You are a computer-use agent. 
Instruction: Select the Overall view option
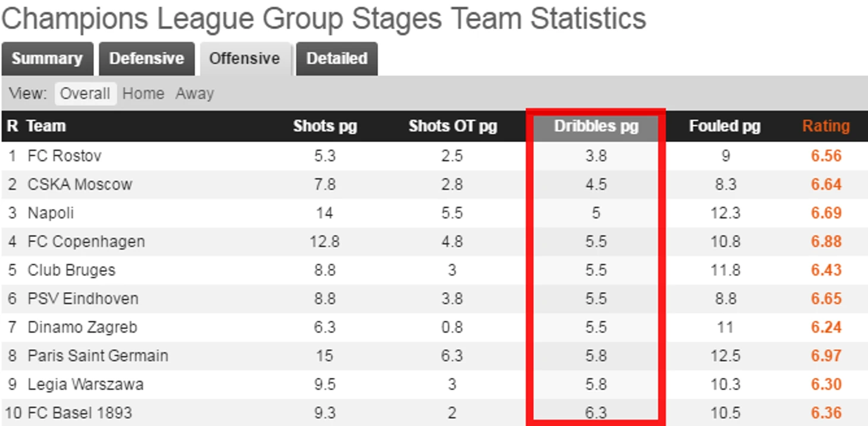[x=85, y=94]
